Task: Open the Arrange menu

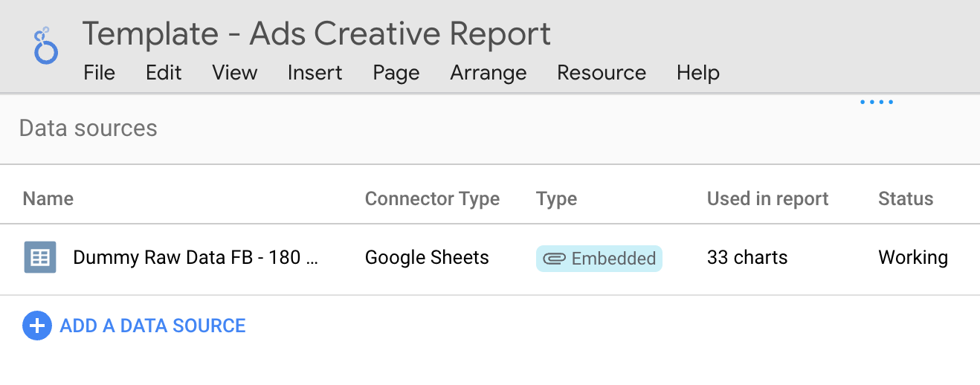Action: [489, 73]
